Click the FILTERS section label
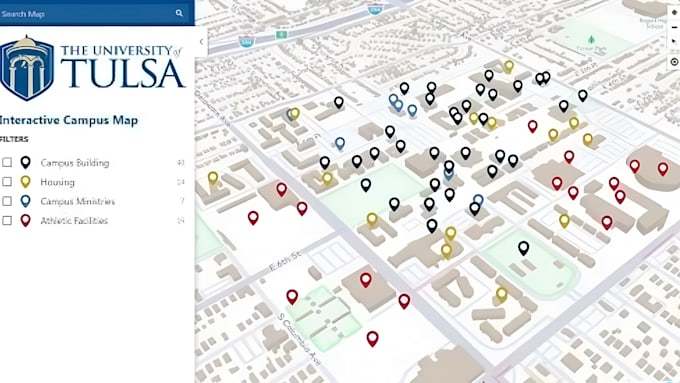This screenshot has height=383, width=680. (14, 139)
